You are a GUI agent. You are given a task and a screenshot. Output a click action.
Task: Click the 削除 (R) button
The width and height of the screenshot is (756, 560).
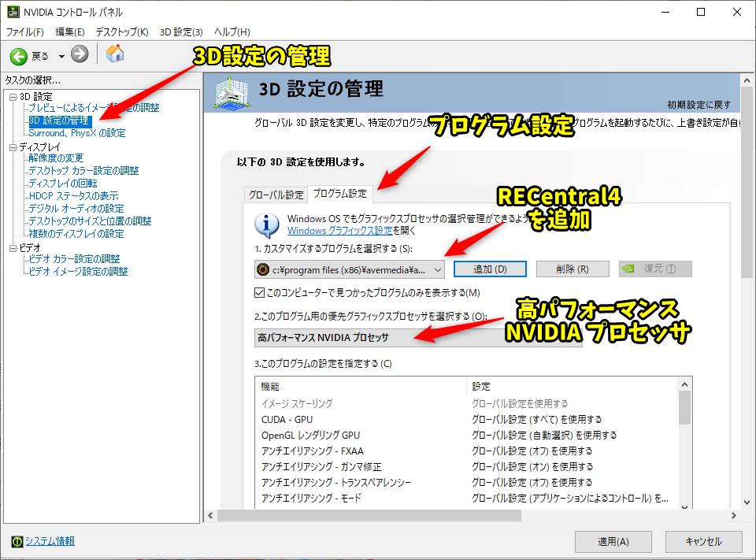573,269
